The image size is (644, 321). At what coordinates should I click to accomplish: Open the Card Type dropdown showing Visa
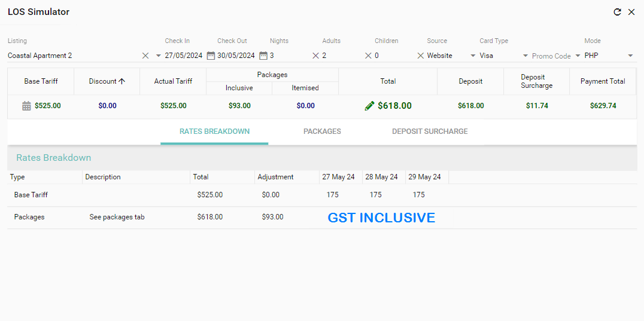click(525, 56)
